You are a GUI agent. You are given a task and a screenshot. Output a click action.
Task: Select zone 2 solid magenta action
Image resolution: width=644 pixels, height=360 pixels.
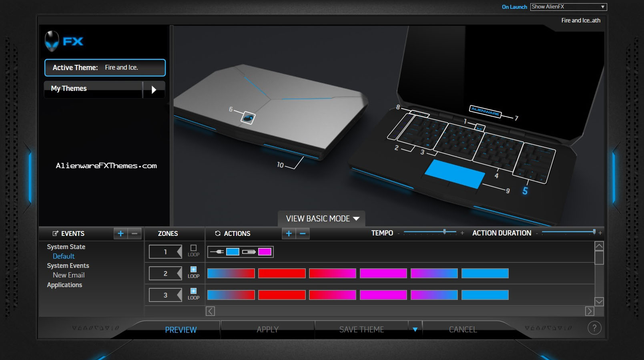pos(383,274)
